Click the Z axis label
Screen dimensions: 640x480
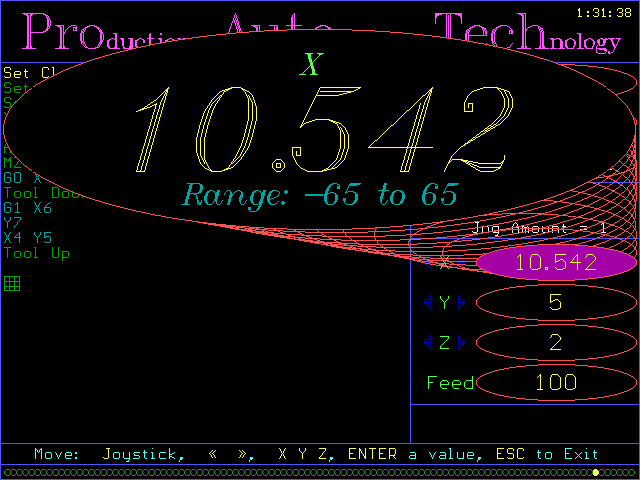(x=444, y=343)
